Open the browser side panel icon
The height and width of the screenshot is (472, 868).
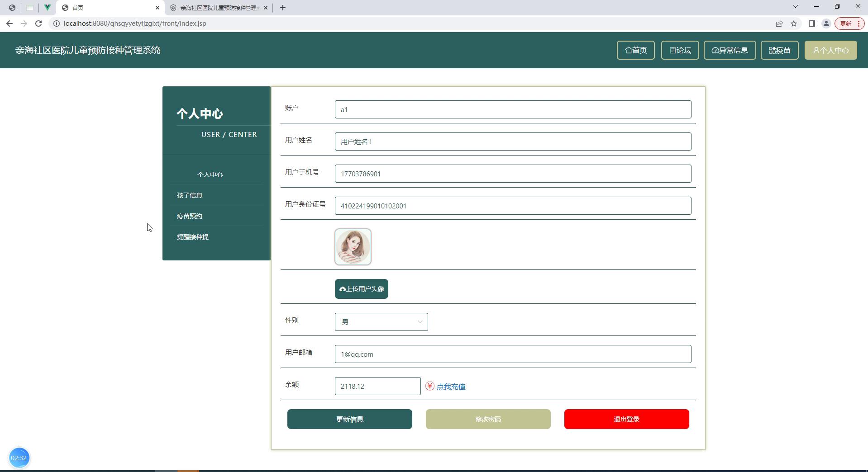coord(812,24)
